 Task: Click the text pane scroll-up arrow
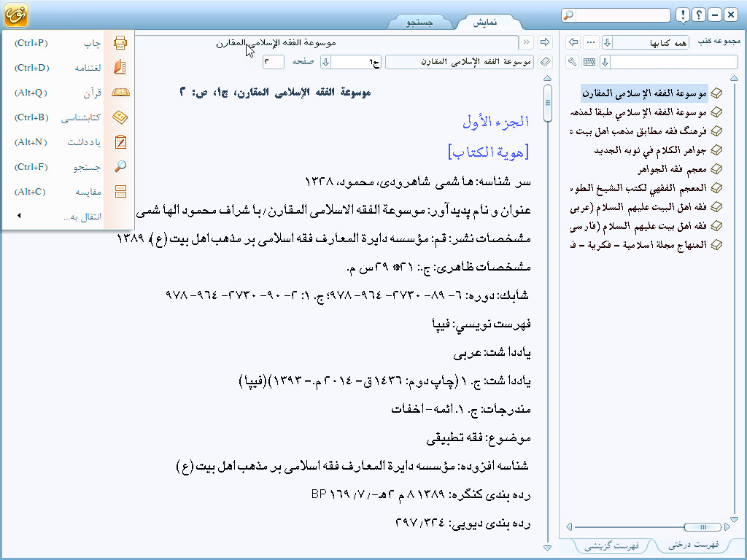pos(547,78)
